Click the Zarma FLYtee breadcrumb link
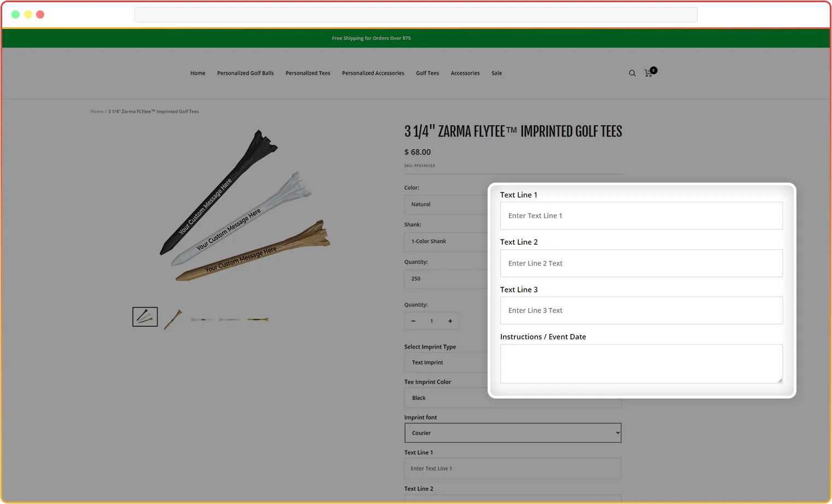832x504 pixels. 154,111
